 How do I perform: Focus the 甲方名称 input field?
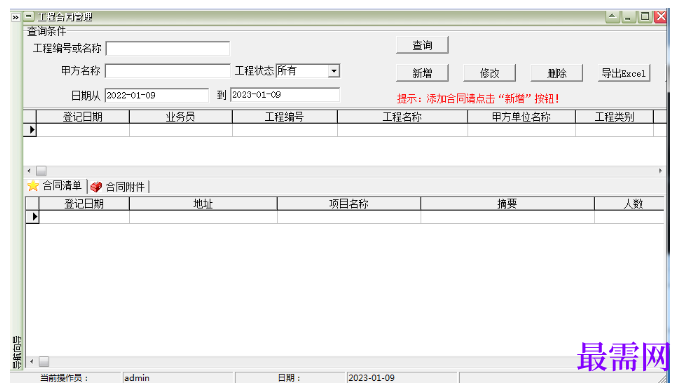167,71
